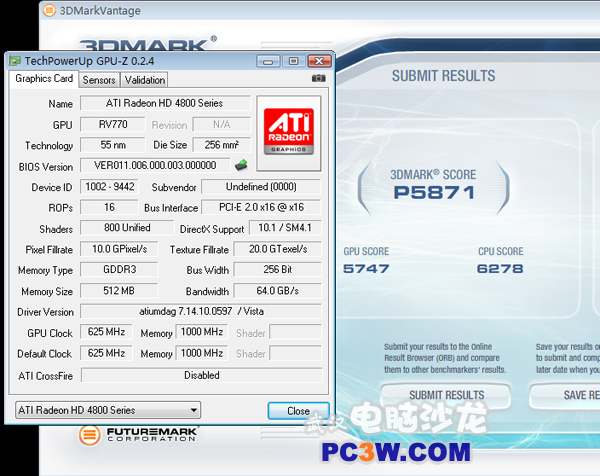Click the GPU Clock row Memory 1000 MHz field
The width and height of the screenshot is (600, 476).
[202, 332]
